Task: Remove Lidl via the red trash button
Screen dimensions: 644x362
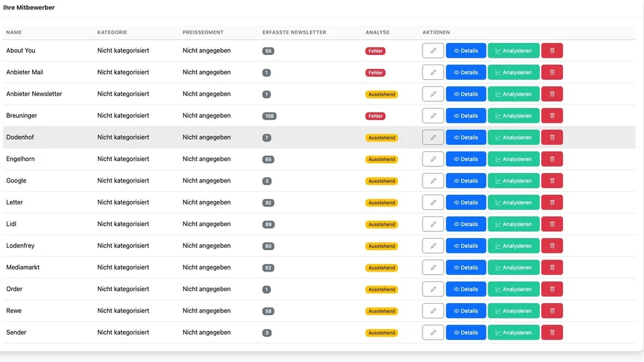Action: click(551, 225)
